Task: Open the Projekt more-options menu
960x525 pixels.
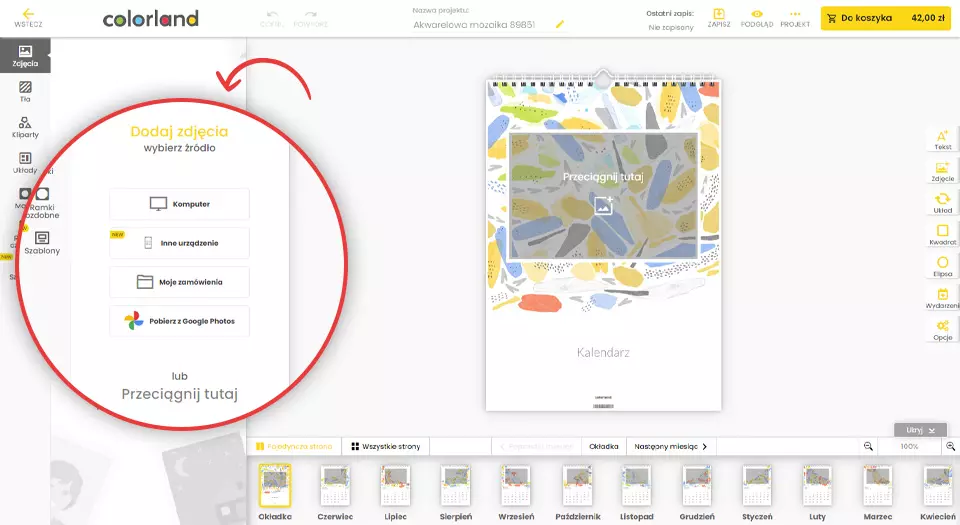Action: point(795,17)
